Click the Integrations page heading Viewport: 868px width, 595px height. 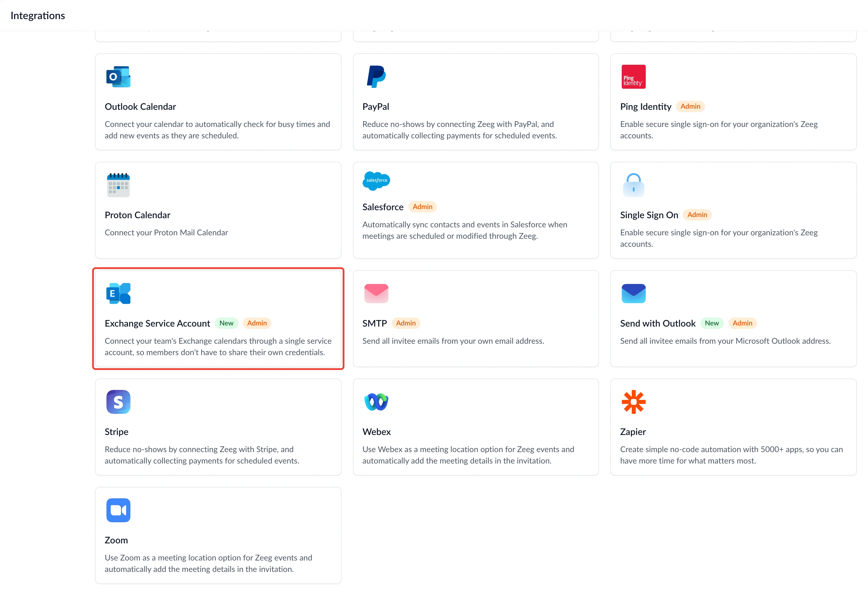click(38, 15)
